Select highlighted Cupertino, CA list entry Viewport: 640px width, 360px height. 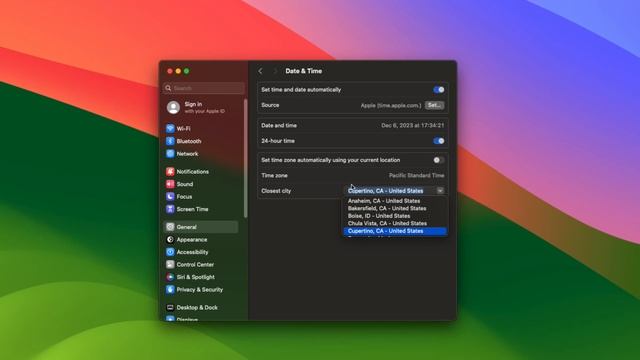[395, 231]
